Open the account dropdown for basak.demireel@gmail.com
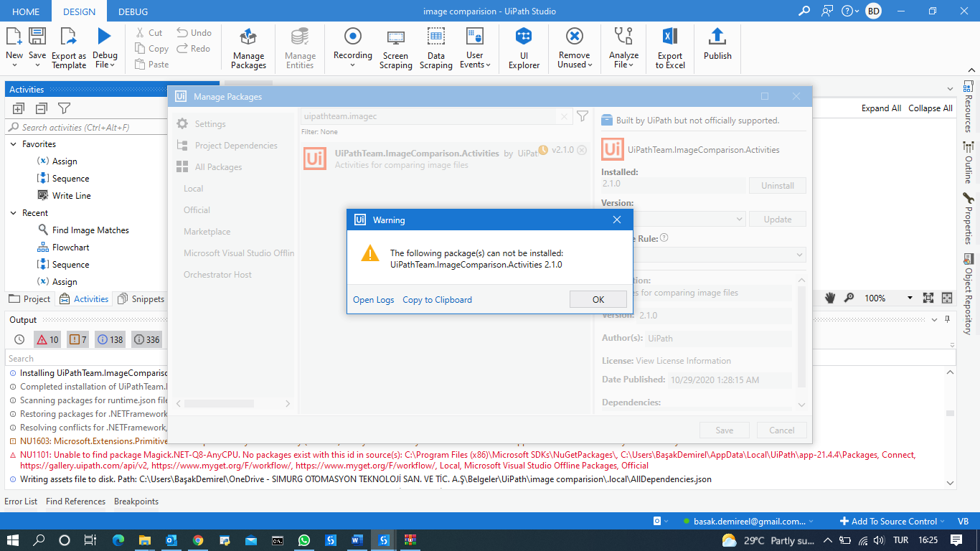Viewport: 980px width, 551px height. 749,522
